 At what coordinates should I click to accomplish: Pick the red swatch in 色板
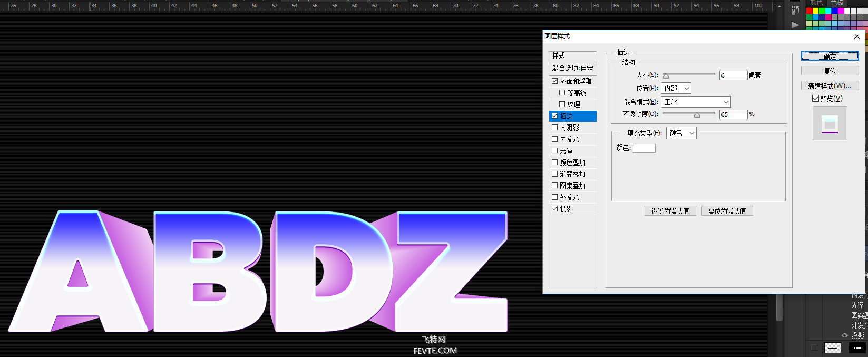pos(810,11)
